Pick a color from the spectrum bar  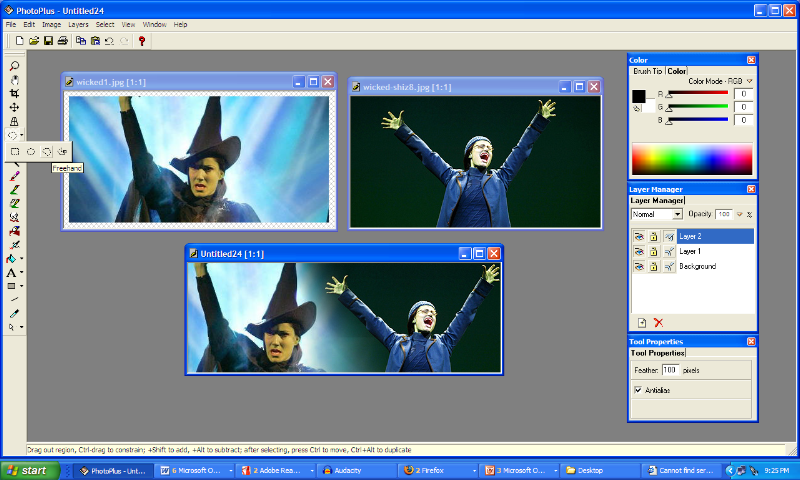pyautogui.click(x=692, y=159)
